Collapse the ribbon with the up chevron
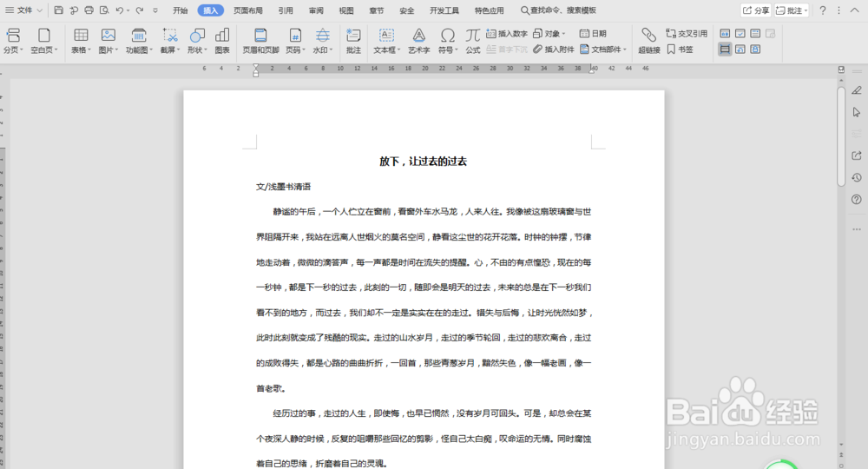The height and width of the screenshot is (469, 868). point(855,10)
